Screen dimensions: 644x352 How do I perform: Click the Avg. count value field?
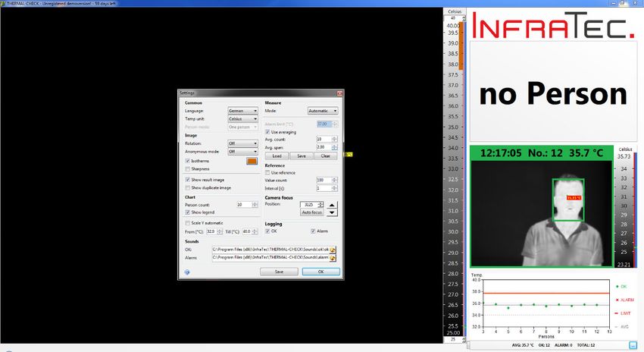(324, 140)
